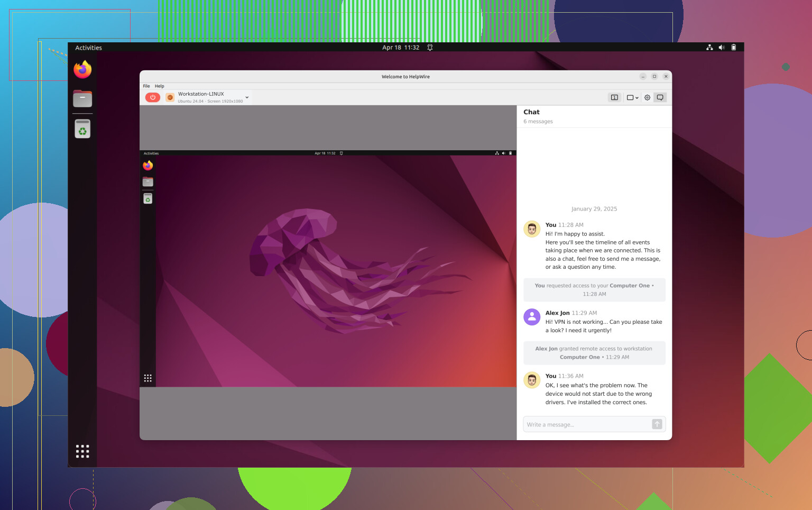Click the red disconnect power button
812x510 pixels.
(153, 97)
